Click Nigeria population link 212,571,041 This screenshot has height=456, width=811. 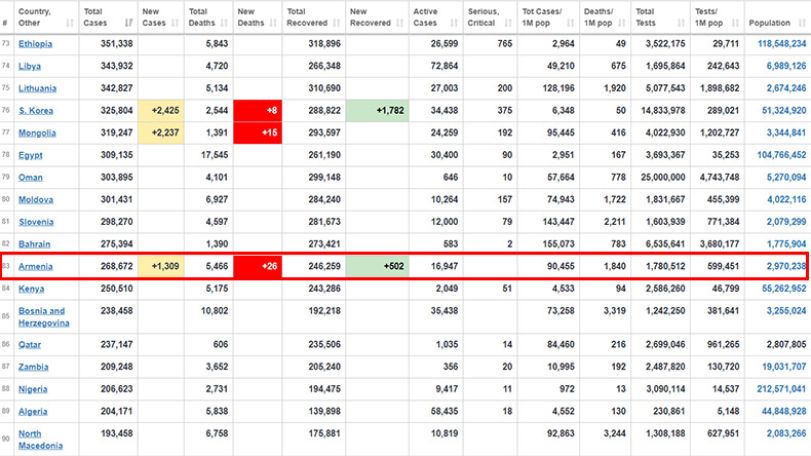[782, 389]
